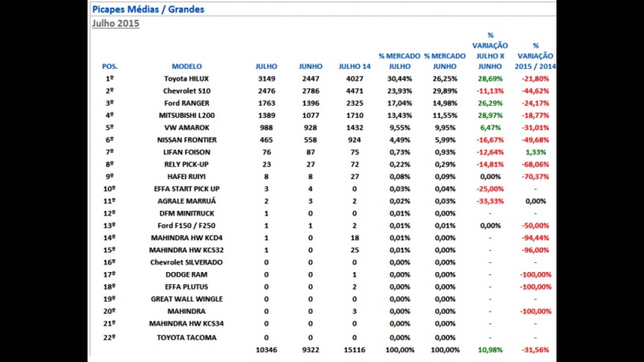644x362 pixels.
Task: Click Amarok July sales value 988
Action: tap(267, 128)
